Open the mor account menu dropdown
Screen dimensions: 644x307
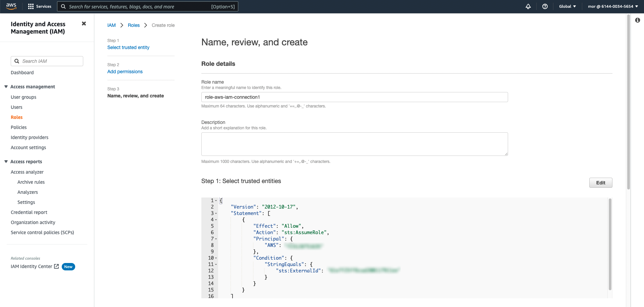tap(613, 6)
